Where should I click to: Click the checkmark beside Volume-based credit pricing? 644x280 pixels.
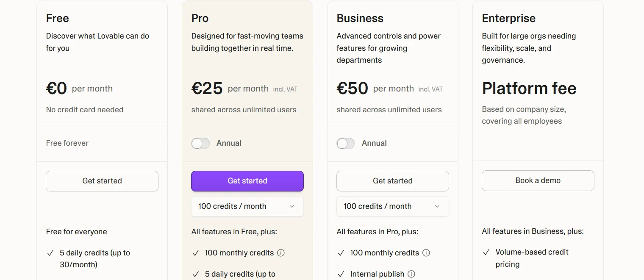pos(486,252)
